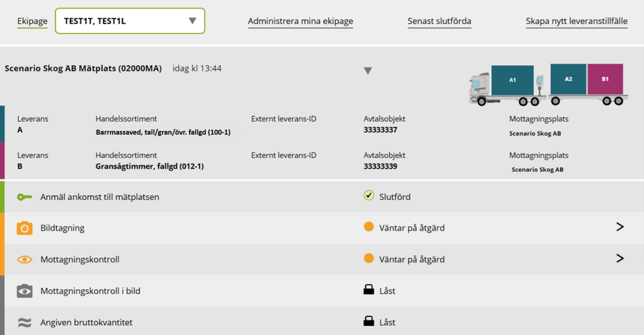
Task: Open the Ekipage dropdown TEST1T, TEST1L
Action: click(130, 21)
